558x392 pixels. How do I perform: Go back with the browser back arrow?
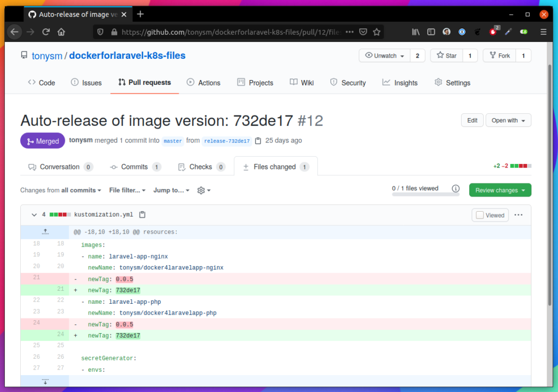pyautogui.click(x=15, y=32)
